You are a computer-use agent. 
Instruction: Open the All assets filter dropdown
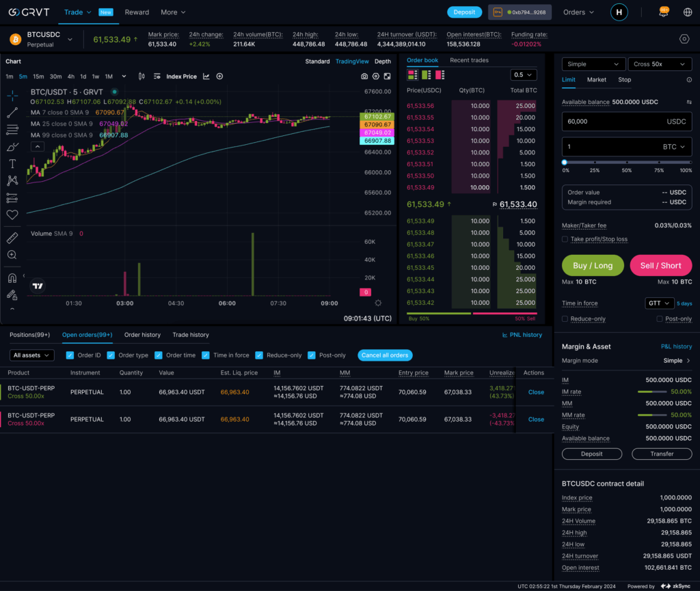tap(31, 355)
